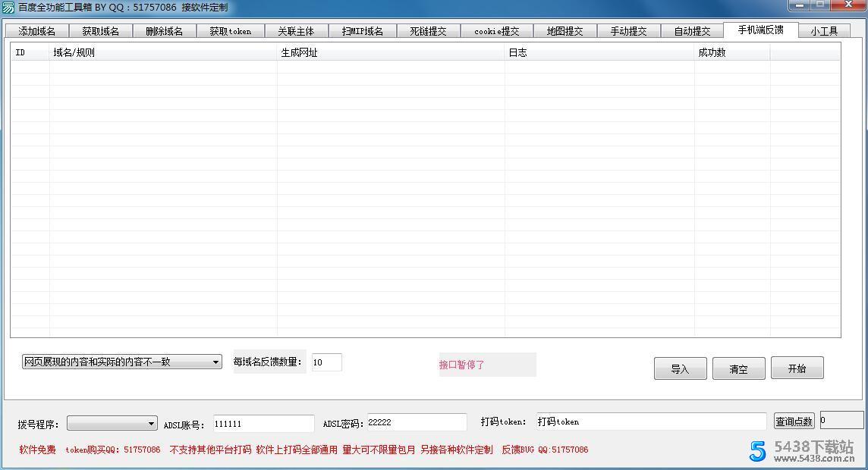
Task: Switch to the 关联主体 tab
Action: 296,31
